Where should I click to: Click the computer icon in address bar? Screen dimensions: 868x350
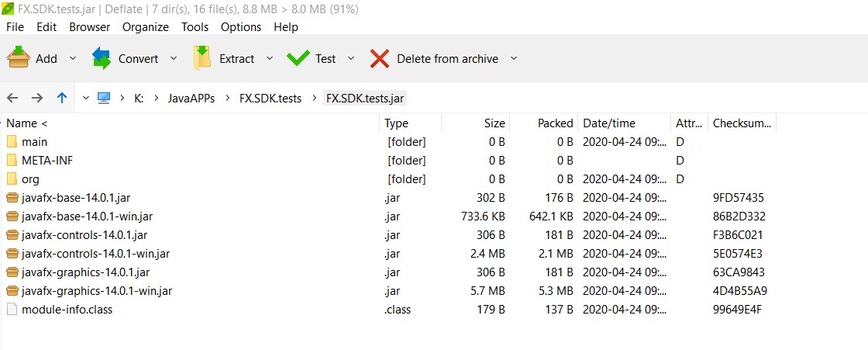coord(104,98)
